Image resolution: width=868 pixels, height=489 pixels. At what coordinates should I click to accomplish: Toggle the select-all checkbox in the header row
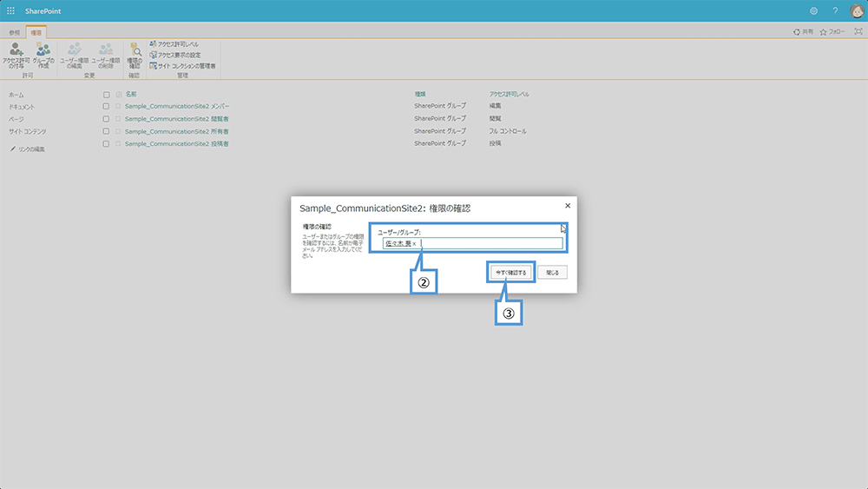coord(106,95)
